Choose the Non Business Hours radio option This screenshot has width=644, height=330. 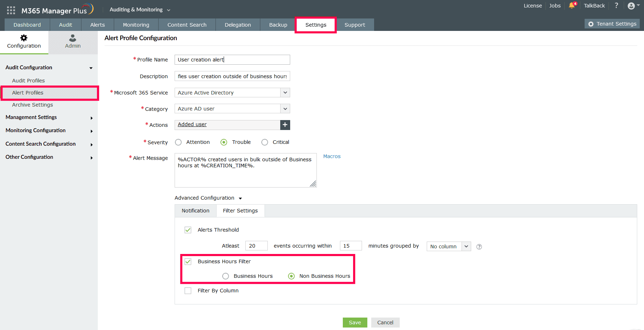click(x=291, y=276)
